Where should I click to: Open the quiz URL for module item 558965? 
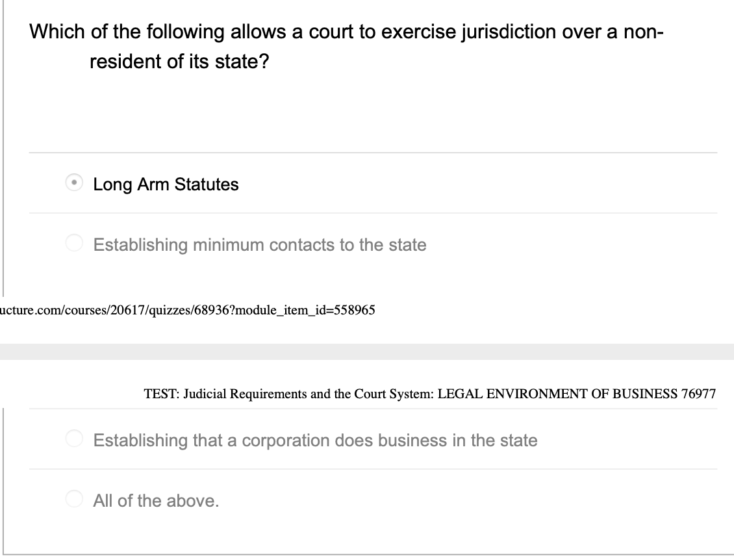click(x=188, y=310)
